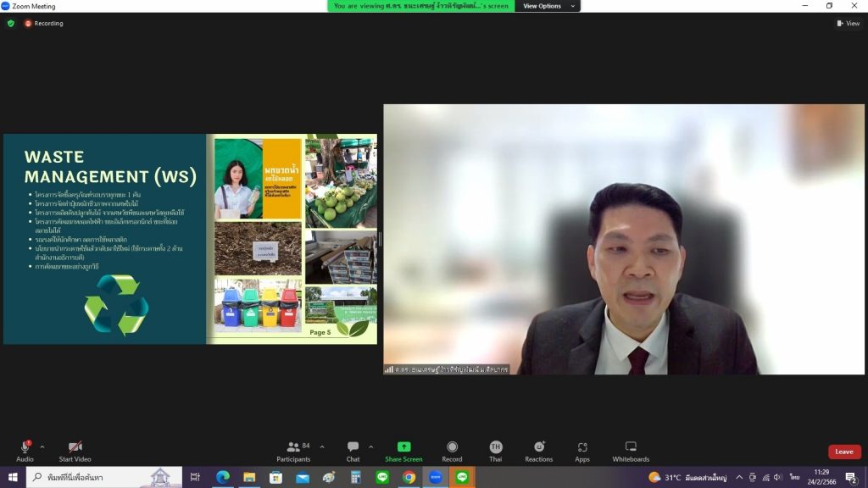Open the Zoom Apps panel
The height and width of the screenshot is (488, 868).
(x=581, y=452)
